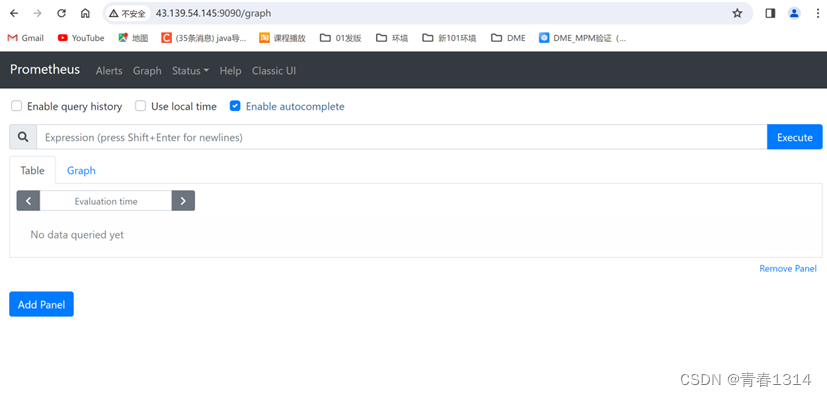Expand the Status dropdown in navbar
The image size is (827, 397).
point(190,71)
